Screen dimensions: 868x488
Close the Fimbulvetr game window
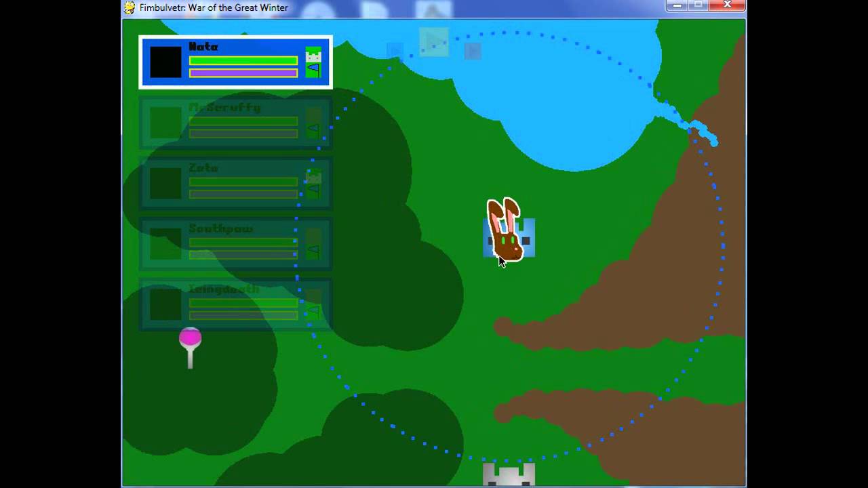tap(727, 5)
